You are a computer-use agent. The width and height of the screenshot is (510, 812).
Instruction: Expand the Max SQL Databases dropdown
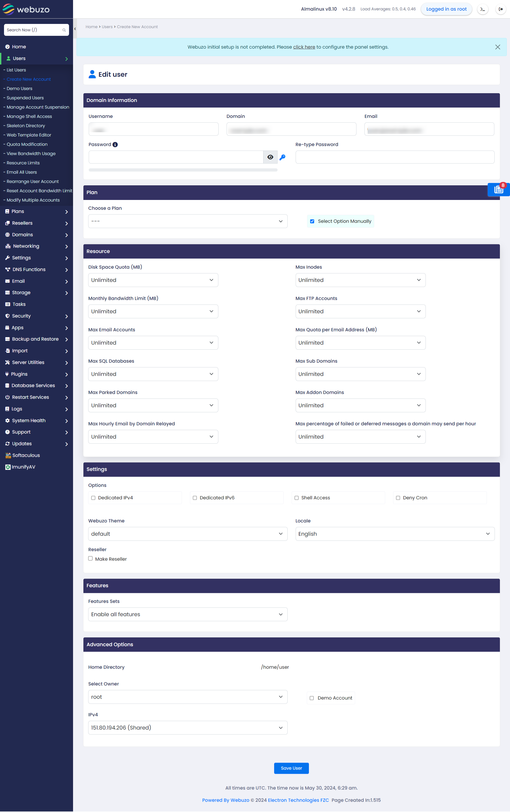coord(153,374)
